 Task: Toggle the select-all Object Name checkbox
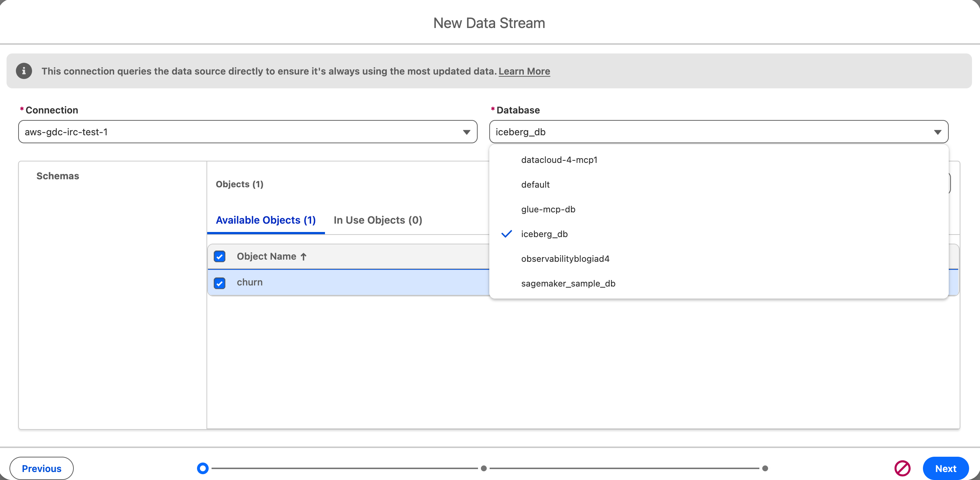220,257
